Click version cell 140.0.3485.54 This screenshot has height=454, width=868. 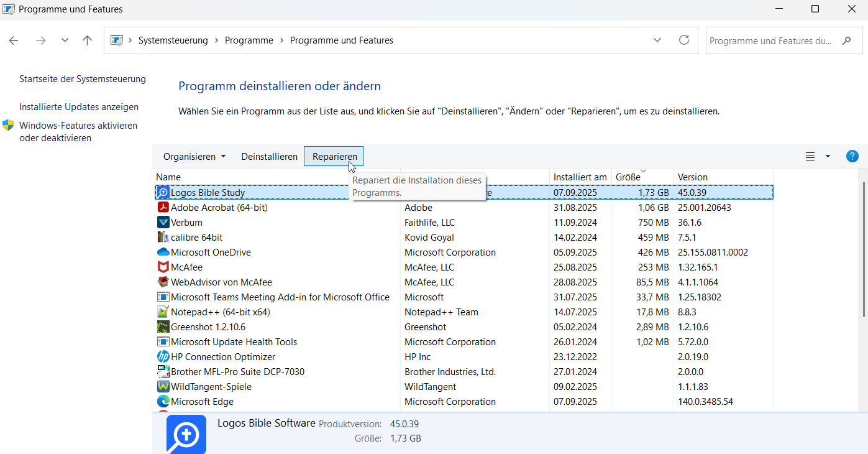pyautogui.click(x=705, y=401)
